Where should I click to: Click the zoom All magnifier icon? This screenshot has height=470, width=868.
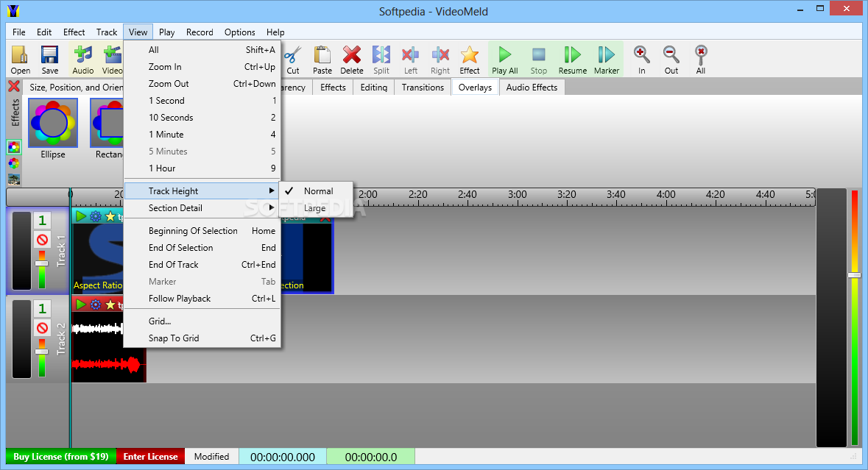(x=701, y=60)
